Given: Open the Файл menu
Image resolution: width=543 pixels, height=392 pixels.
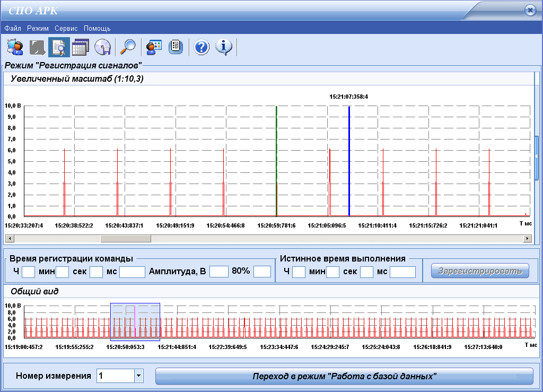Looking at the screenshot, I should point(13,28).
